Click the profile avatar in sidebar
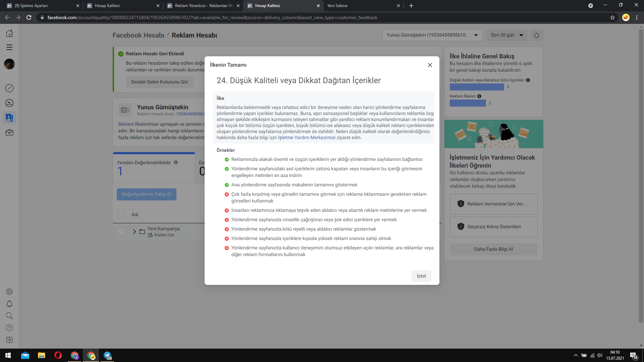Viewport: 644px width, 362px height. pyautogui.click(x=9, y=64)
